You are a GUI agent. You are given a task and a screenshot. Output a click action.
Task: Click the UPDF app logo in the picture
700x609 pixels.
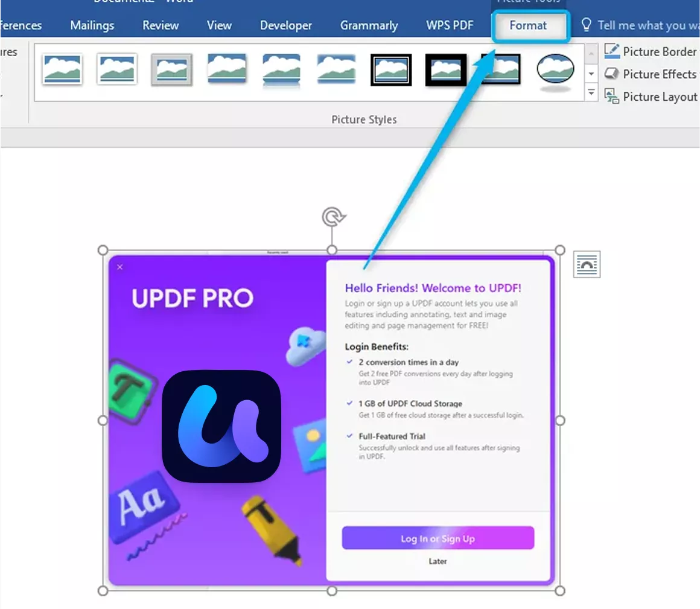point(221,426)
